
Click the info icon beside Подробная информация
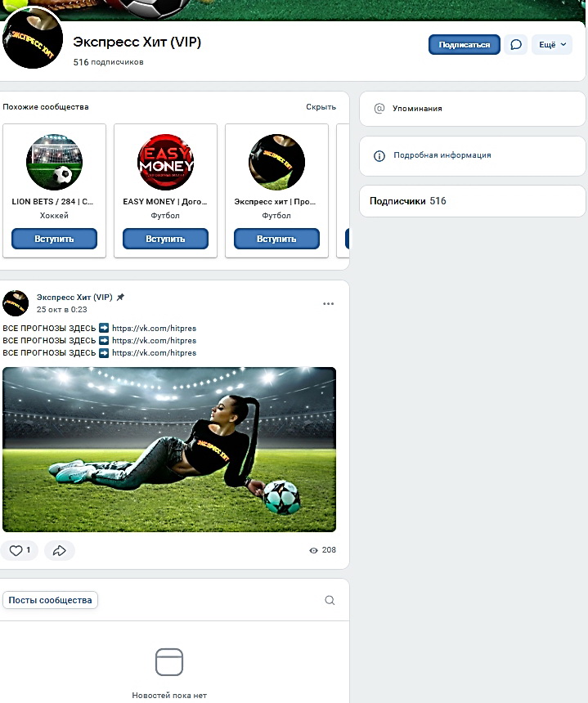379,155
